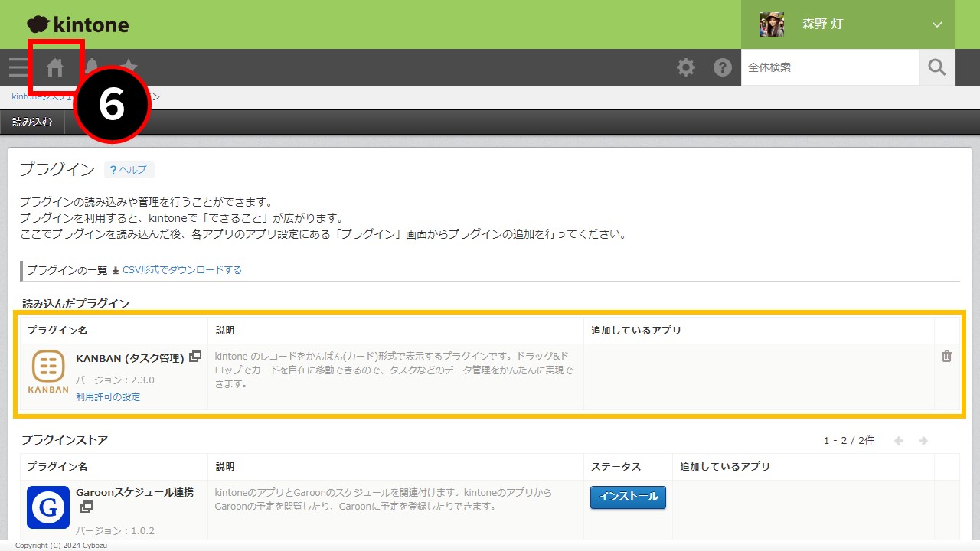Click the Garoon plugin logo
980x551 pixels.
(x=48, y=507)
